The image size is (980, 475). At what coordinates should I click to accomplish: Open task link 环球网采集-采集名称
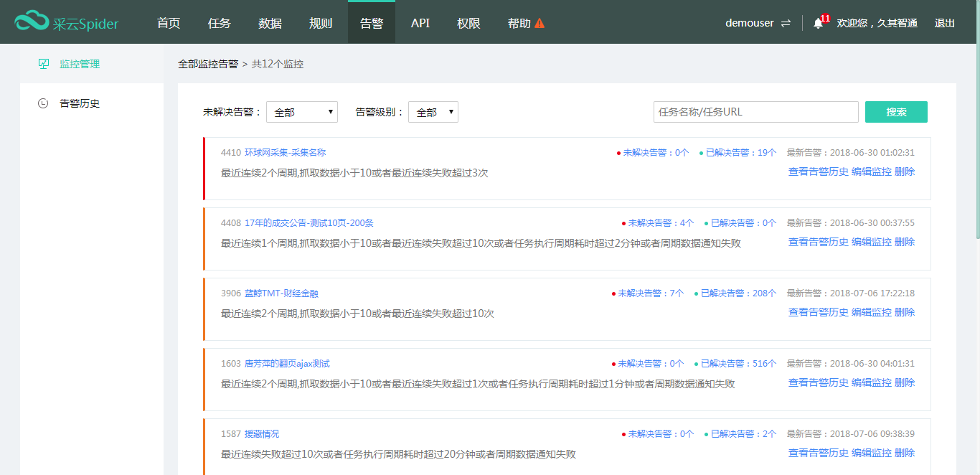(x=286, y=152)
